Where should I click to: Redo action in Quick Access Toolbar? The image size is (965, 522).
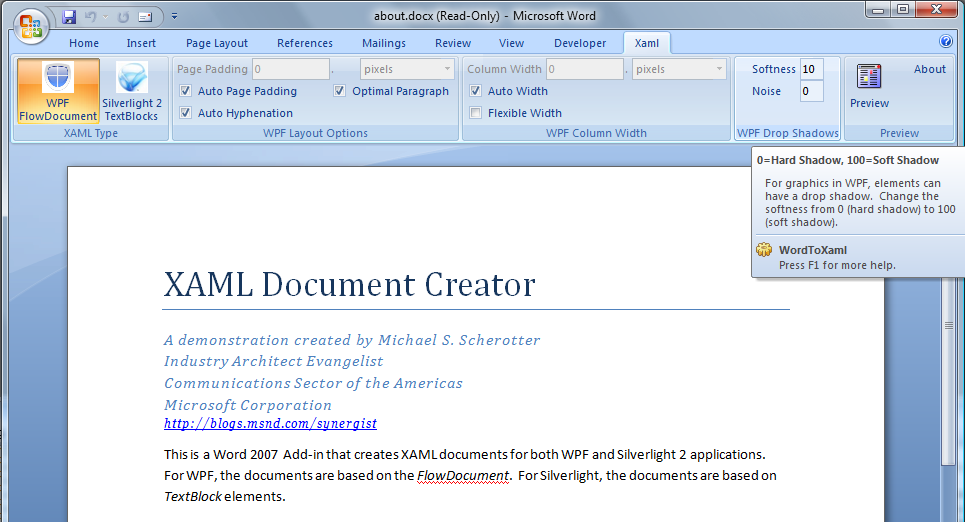(x=123, y=17)
